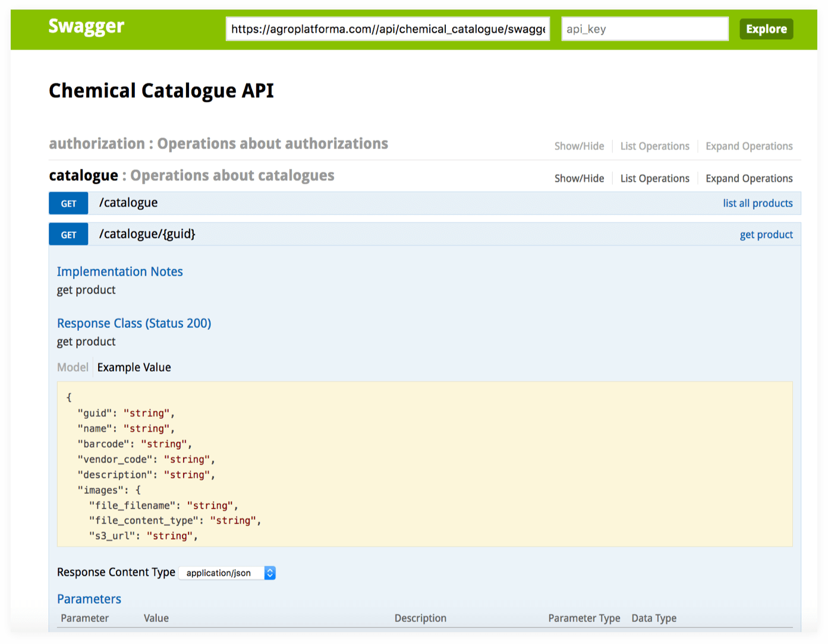This screenshot has height=644, width=828.
Task: Click the Description column header
Action: pos(420,618)
